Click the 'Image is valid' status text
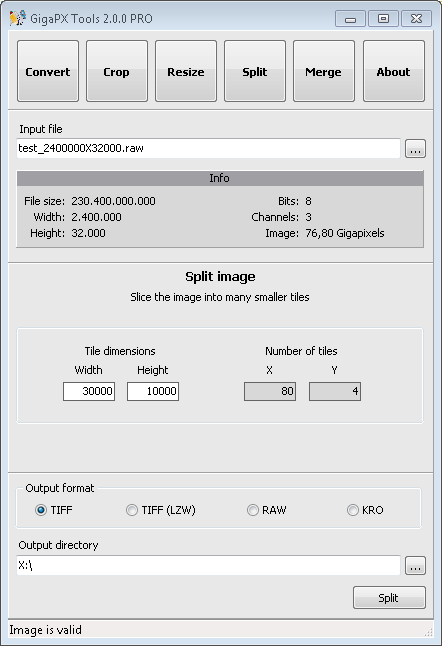 pyautogui.click(x=45, y=630)
